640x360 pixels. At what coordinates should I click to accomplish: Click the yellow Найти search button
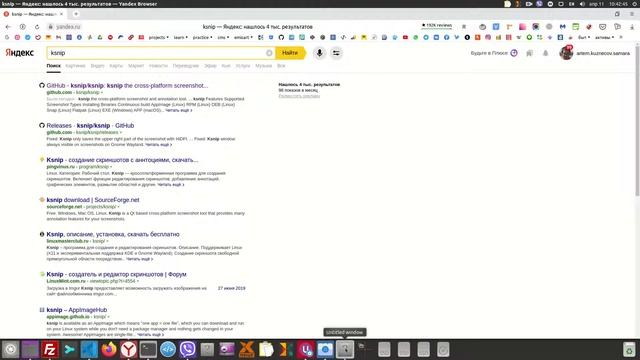tap(290, 53)
